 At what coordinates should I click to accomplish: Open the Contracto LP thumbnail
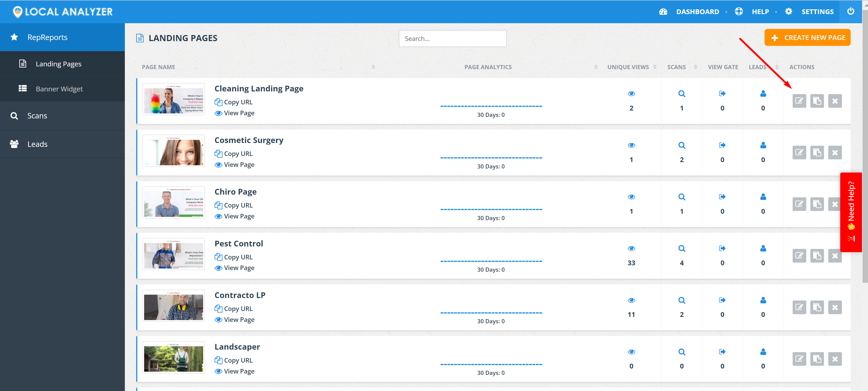click(174, 306)
